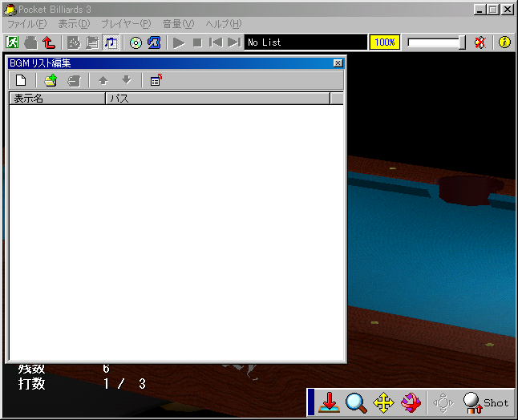518x420 pixels.
Task: Click the blue handle on bottom toolbar
Action: 311,402
